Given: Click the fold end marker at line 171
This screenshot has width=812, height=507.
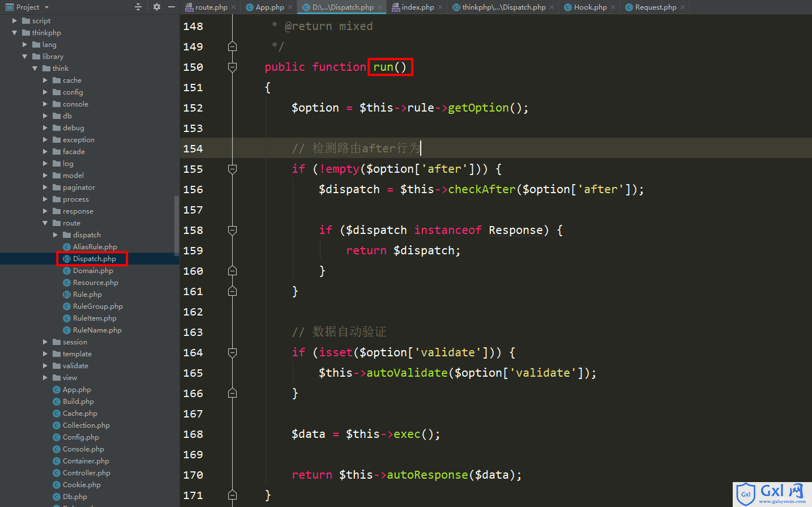Looking at the screenshot, I should (x=232, y=495).
